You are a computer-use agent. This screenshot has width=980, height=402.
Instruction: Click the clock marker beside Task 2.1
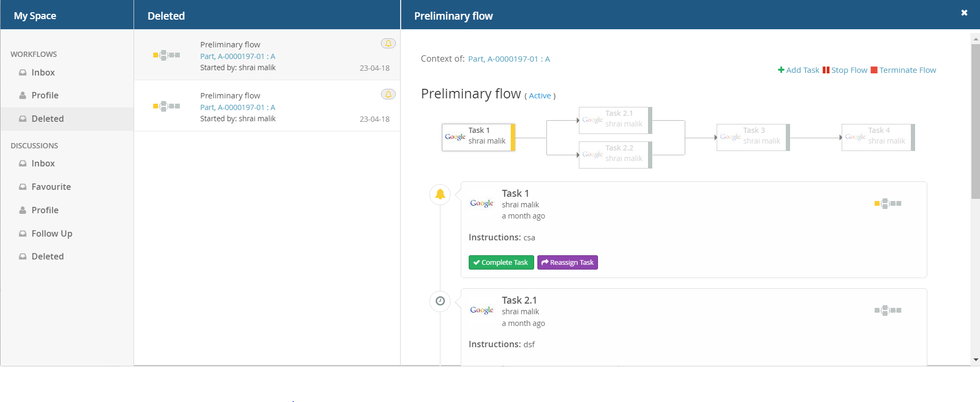coord(440,301)
